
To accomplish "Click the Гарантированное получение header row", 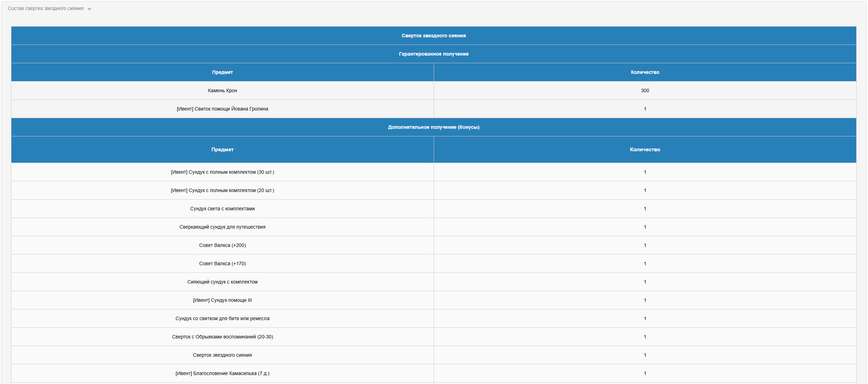I will pos(433,54).
